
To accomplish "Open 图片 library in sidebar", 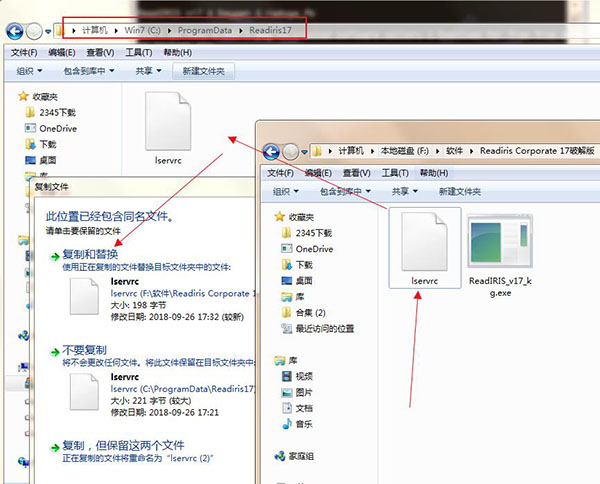I will coord(304,392).
